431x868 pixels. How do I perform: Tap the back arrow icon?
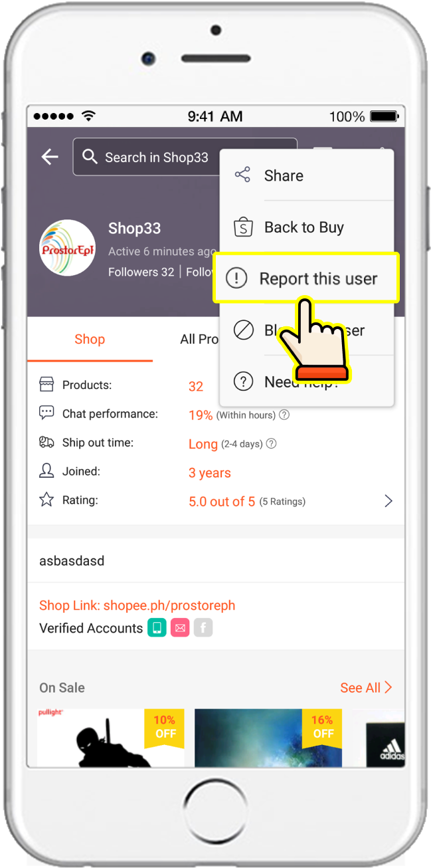point(50,157)
